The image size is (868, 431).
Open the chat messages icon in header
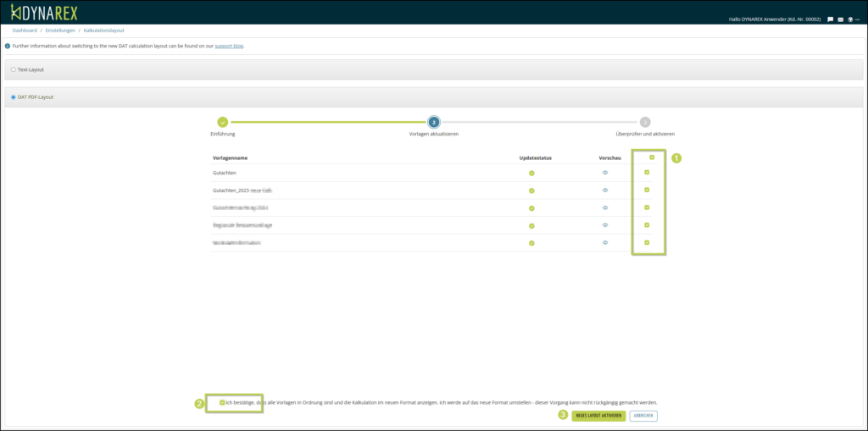coord(830,19)
